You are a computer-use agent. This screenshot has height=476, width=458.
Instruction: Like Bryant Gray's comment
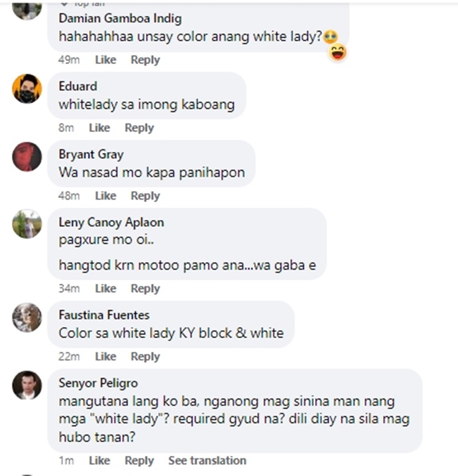106,196
